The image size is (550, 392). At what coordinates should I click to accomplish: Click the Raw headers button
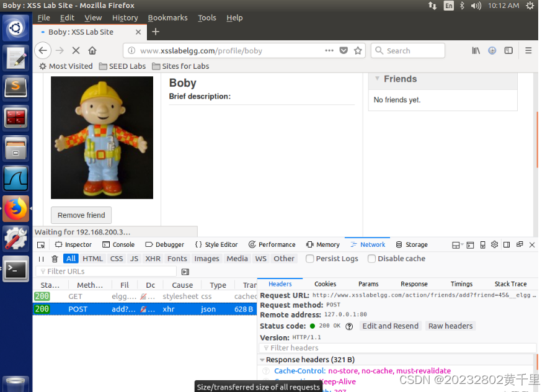pos(450,326)
